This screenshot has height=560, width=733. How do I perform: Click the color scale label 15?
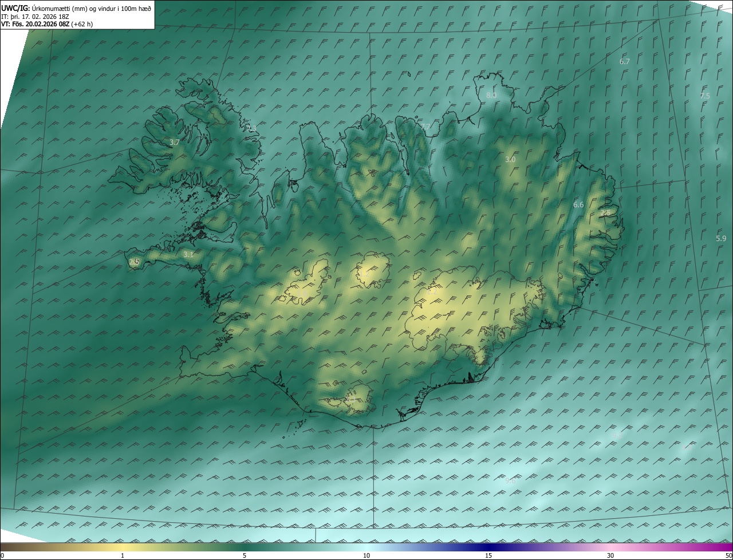click(x=488, y=556)
